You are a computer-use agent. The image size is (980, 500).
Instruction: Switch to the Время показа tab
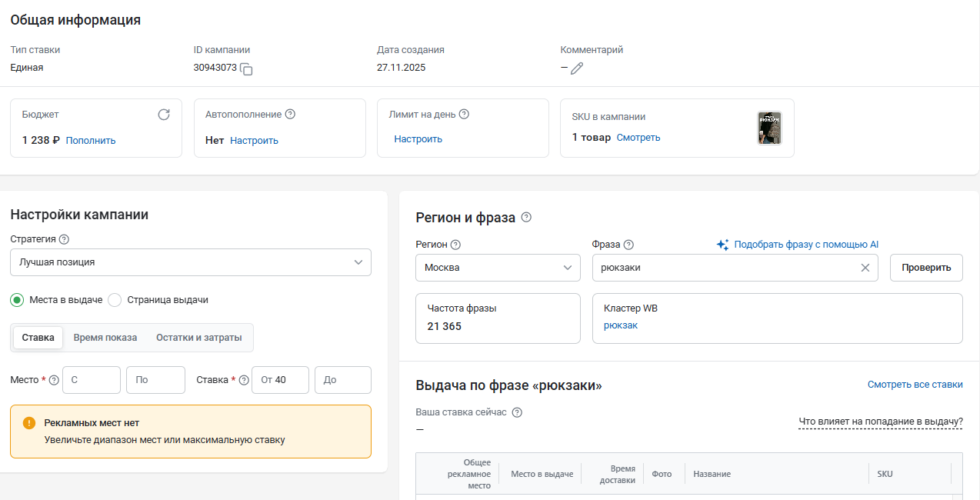pyautogui.click(x=105, y=338)
